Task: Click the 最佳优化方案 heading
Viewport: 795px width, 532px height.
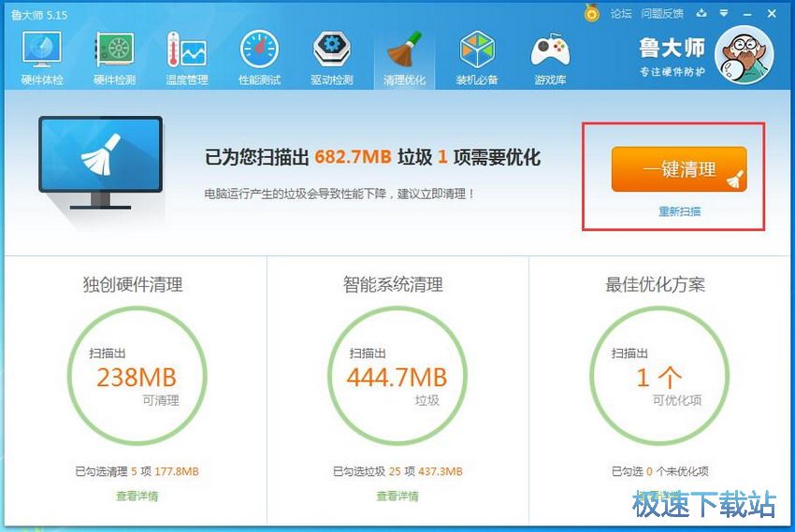Action: (655, 284)
